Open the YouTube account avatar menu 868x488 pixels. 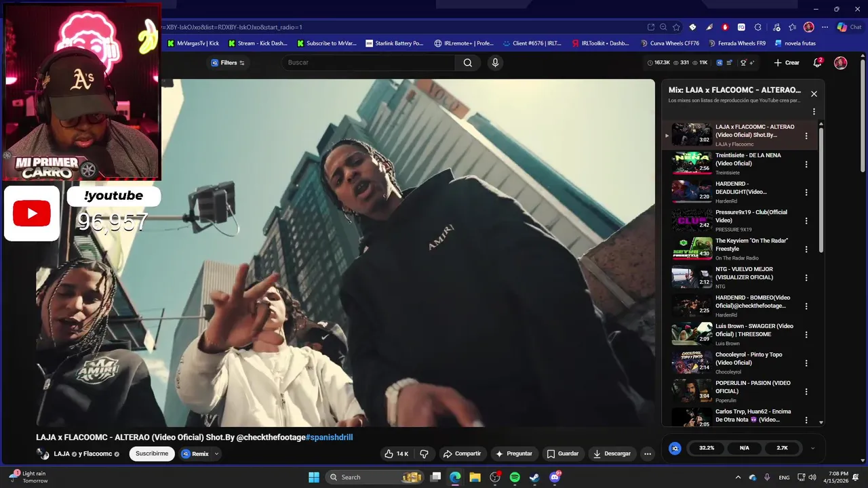click(841, 62)
